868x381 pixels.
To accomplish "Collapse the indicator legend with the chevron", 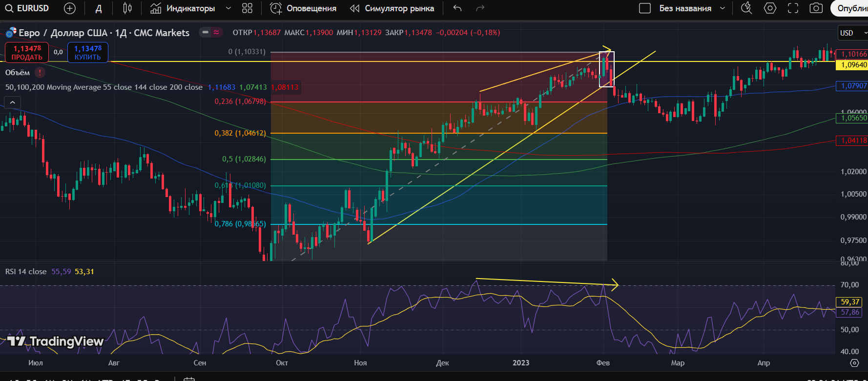I will 13,102.
